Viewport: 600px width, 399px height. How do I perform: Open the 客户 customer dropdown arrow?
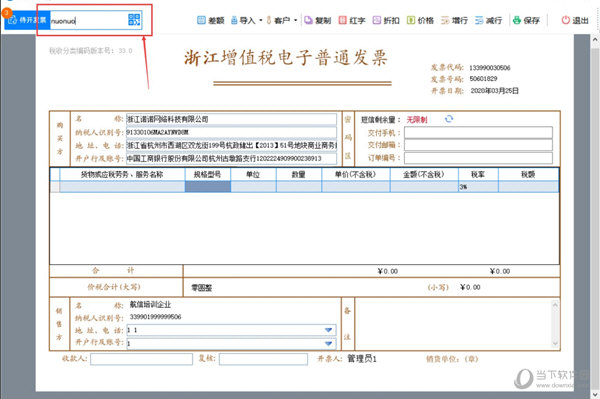[x=295, y=20]
